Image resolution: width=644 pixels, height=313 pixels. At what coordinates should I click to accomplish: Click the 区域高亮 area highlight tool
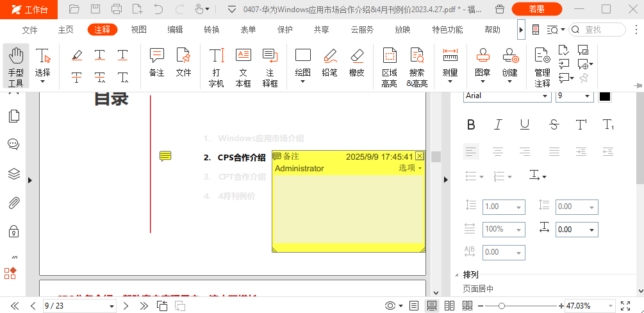pos(389,67)
